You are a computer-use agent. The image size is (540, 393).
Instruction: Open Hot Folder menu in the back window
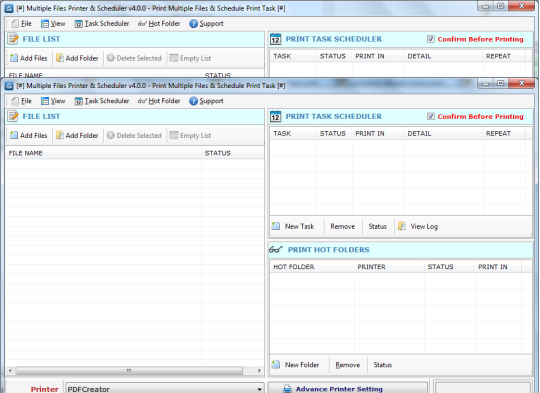pos(159,24)
